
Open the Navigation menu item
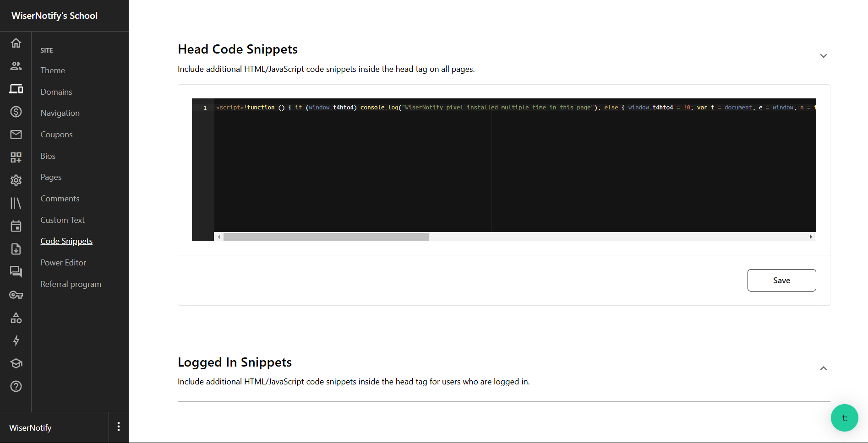[60, 113]
